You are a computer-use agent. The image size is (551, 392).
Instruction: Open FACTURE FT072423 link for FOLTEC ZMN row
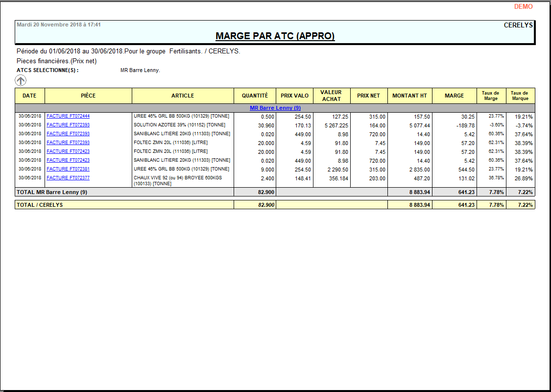[68, 151]
